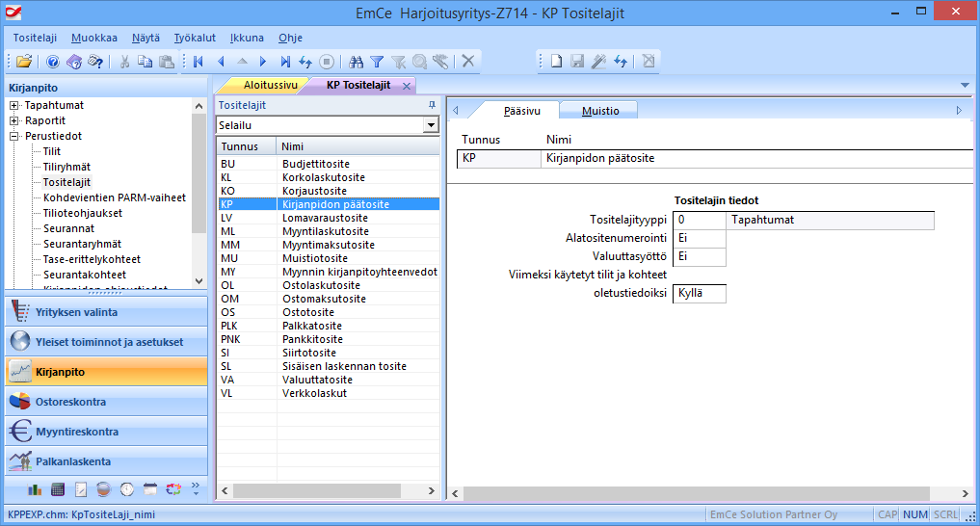980x526 pixels.
Task: Click the edit wand pencil icon
Action: [598, 61]
